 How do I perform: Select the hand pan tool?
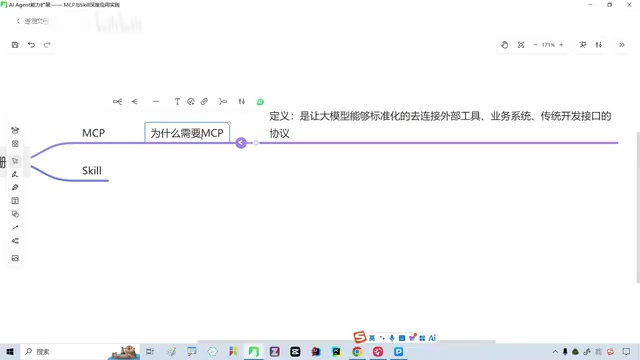click(x=504, y=45)
